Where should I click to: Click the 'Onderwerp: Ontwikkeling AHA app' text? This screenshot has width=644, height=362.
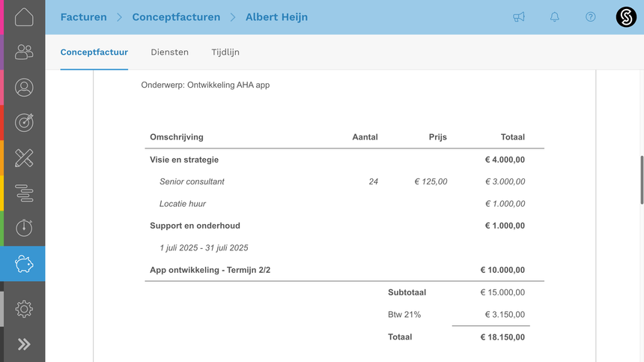205,85
